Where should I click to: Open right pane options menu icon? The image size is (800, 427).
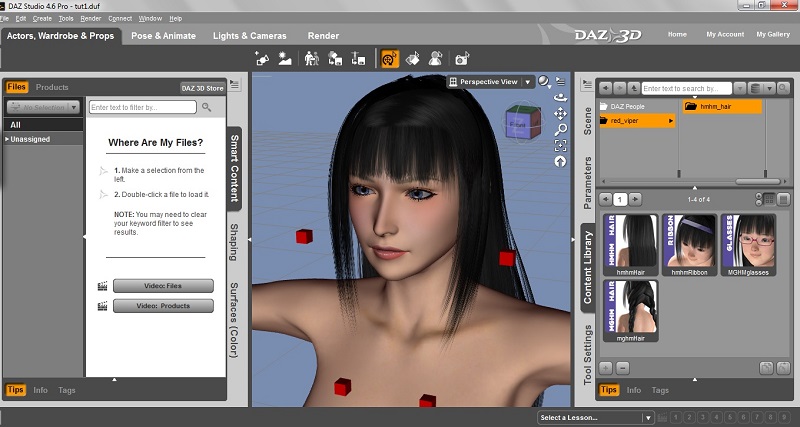point(587,84)
